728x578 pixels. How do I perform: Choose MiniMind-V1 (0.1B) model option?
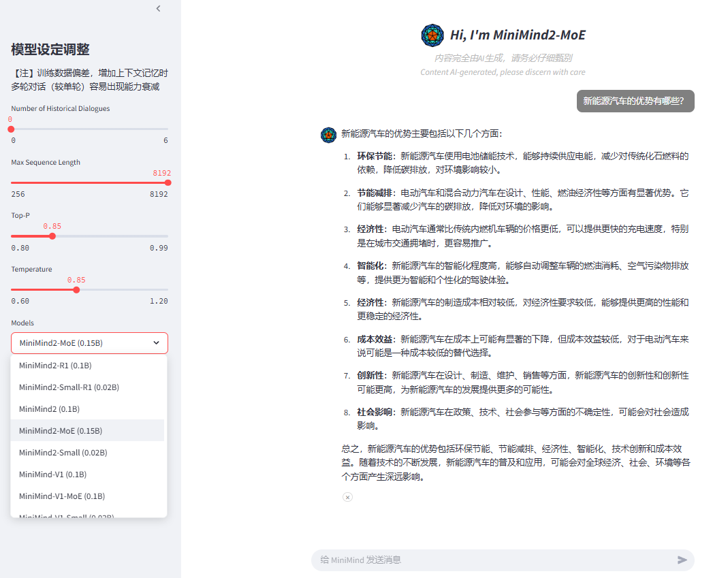click(87, 475)
